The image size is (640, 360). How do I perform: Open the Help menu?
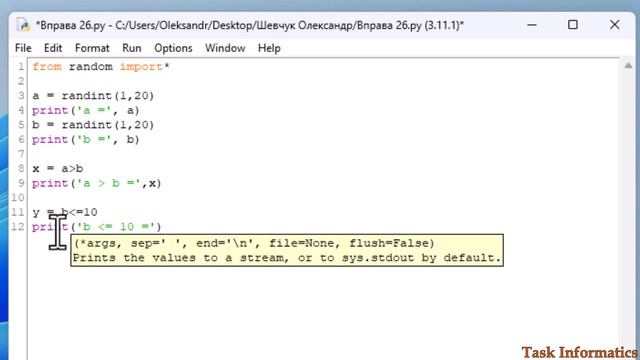tap(269, 48)
